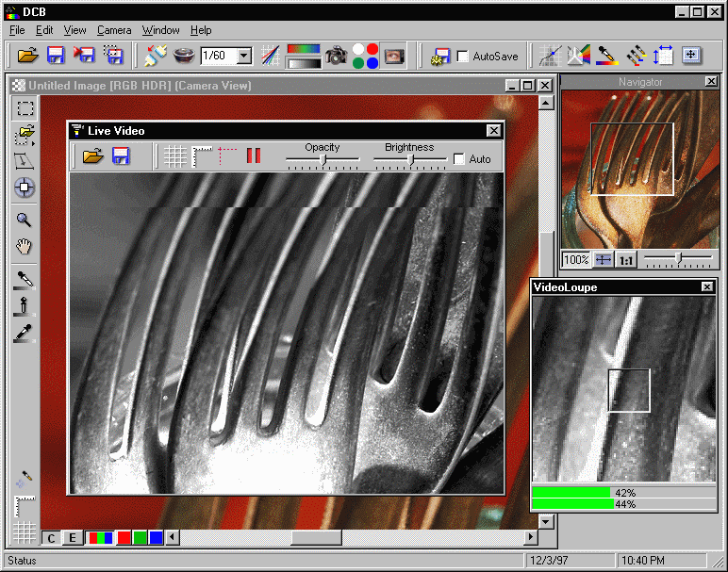Select the red channel swatch
Viewport: 728px width, 572px height.
[124, 538]
